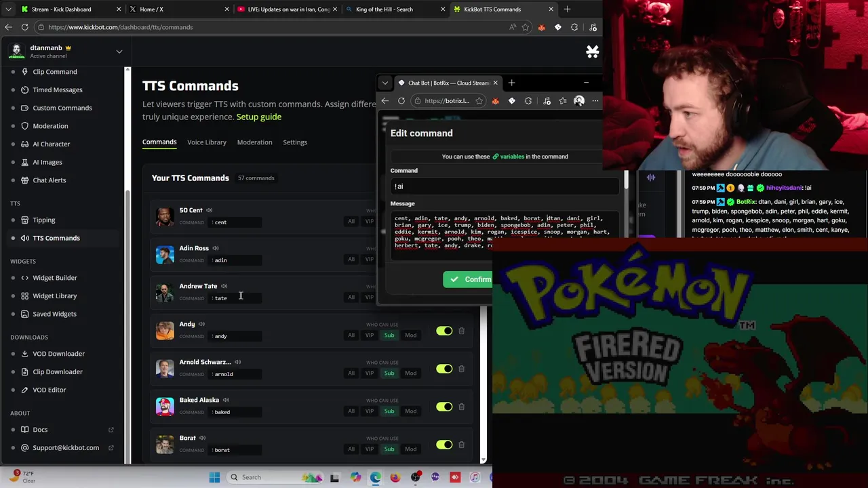The height and width of the screenshot is (488, 868).
Task: Open the TTS Moderation tab
Action: [x=254, y=142]
